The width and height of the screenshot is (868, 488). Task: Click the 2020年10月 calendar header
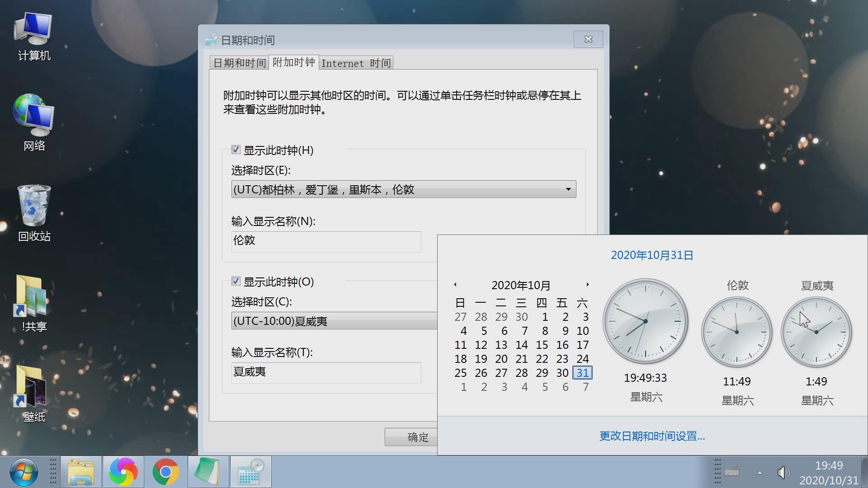click(521, 285)
